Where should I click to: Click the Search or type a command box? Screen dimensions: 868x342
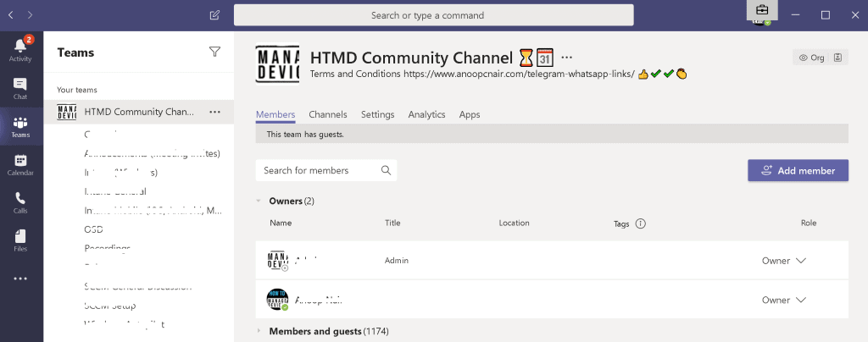[433, 15]
